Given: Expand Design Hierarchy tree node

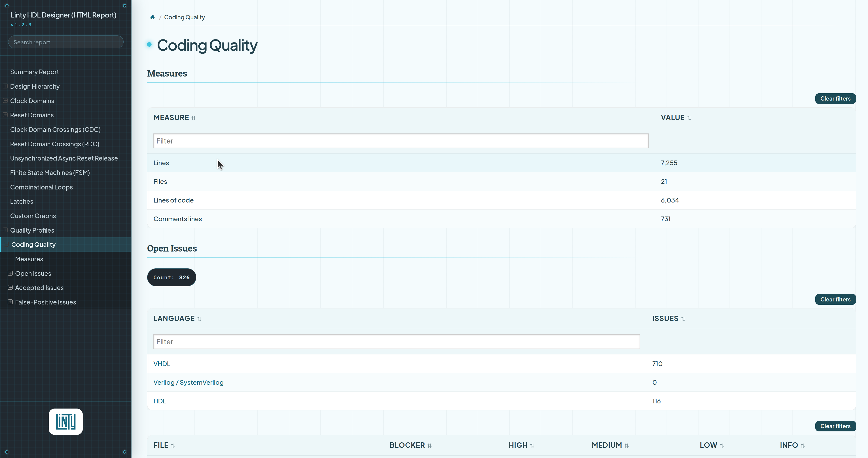Looking at the screenshot, I should click(5, 86).
